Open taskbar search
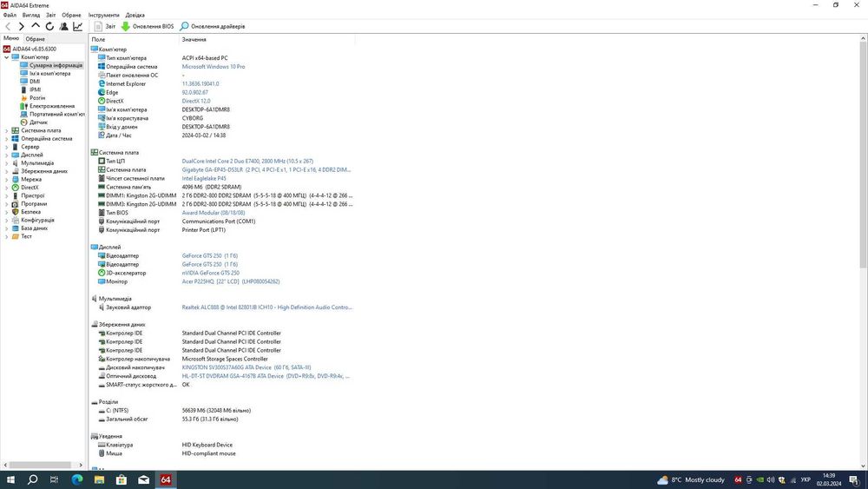Image resolution: width=868 pixels, height=489 pixels. pos(33,479)
